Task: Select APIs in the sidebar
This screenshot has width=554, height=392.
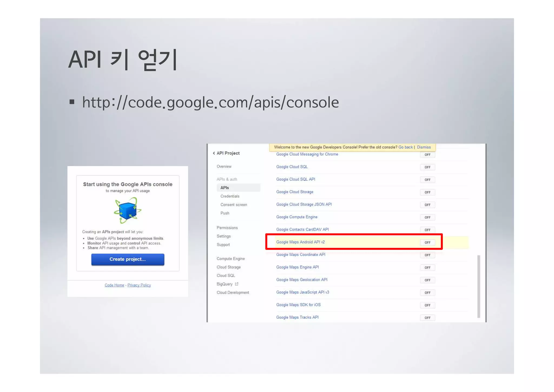Action: click(x=238, y=187)
